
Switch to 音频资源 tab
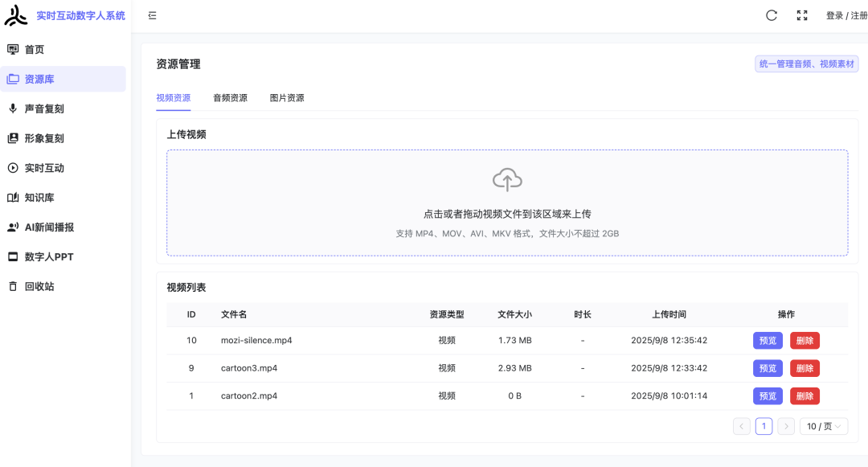coord(231,98)
